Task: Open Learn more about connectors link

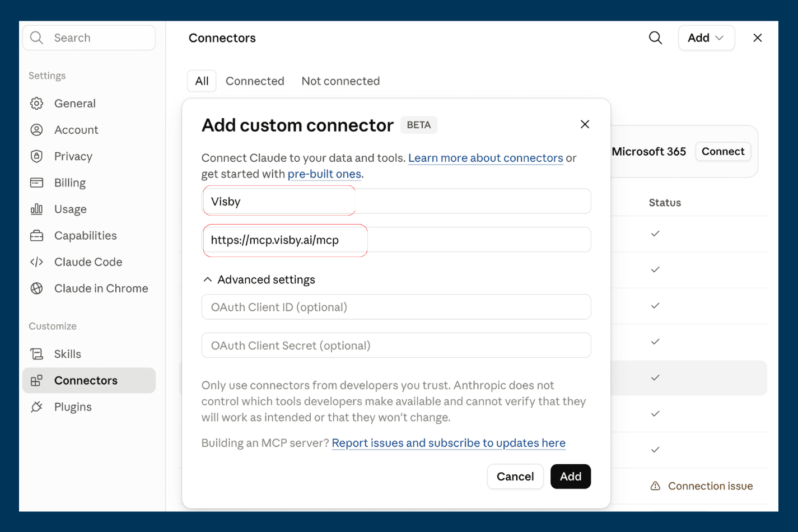Action: pos(486,158)
